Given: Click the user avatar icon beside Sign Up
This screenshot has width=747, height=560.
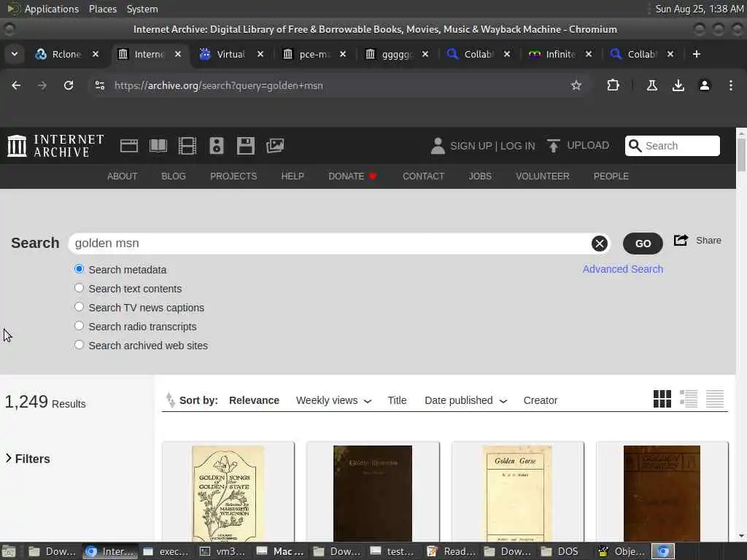Looking at the screenshot, I should point(438,146).
